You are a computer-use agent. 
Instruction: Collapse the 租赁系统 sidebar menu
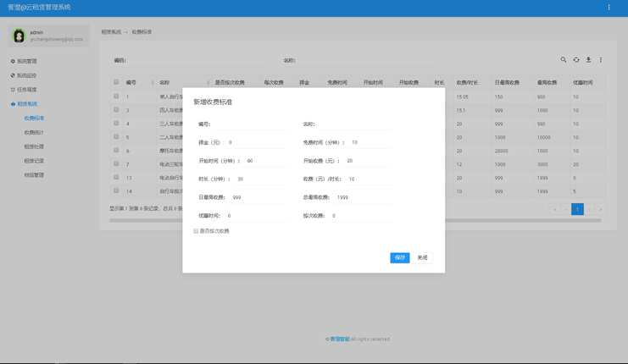26,104
